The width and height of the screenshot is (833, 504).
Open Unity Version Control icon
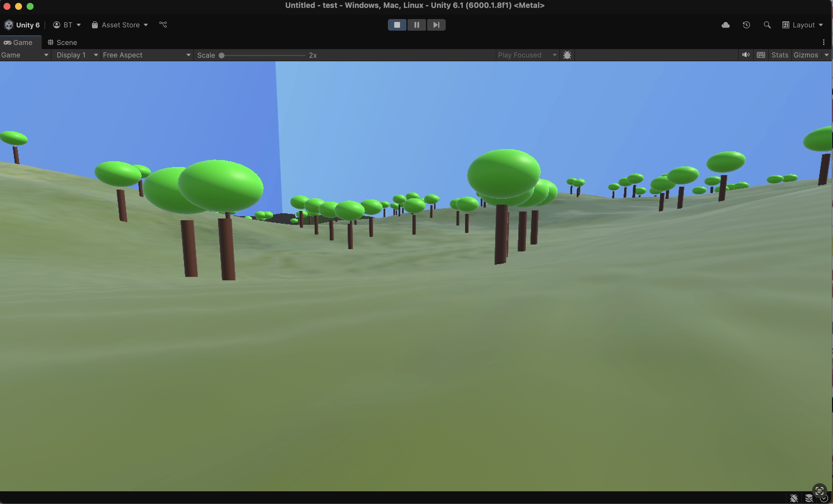pos(163,25)
